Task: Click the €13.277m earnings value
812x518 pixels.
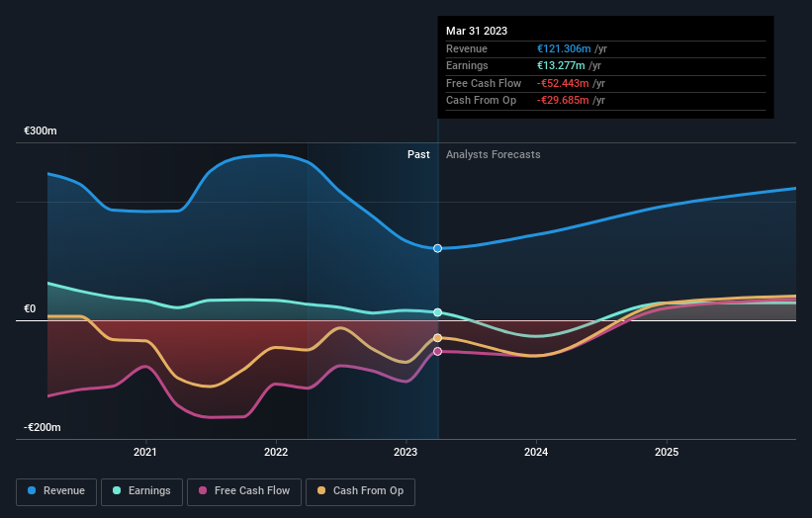Action: [561, 65]
